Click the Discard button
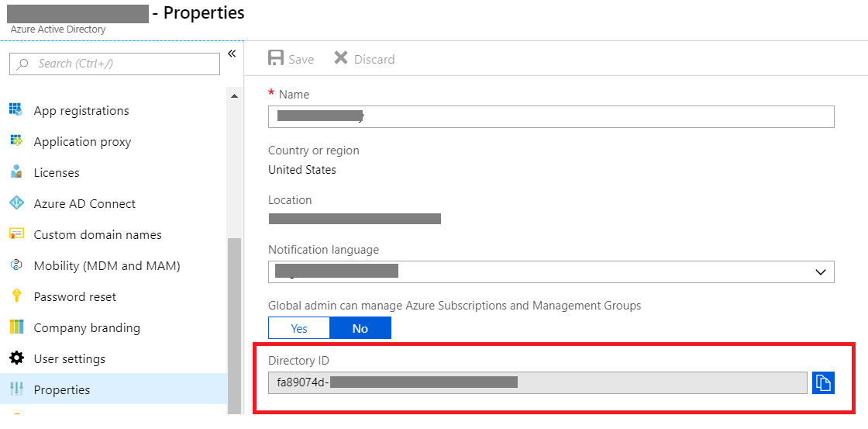This screenshot has width=868, height=429. point(364,59)
